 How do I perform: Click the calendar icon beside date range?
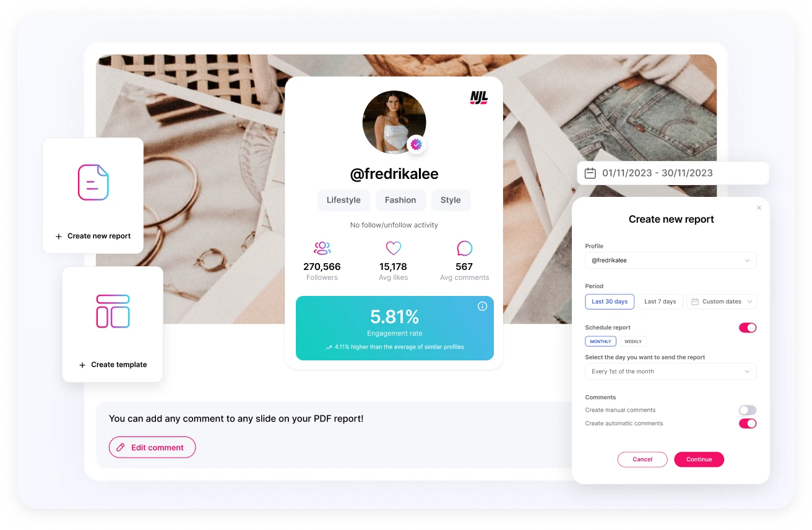point(590,173)
